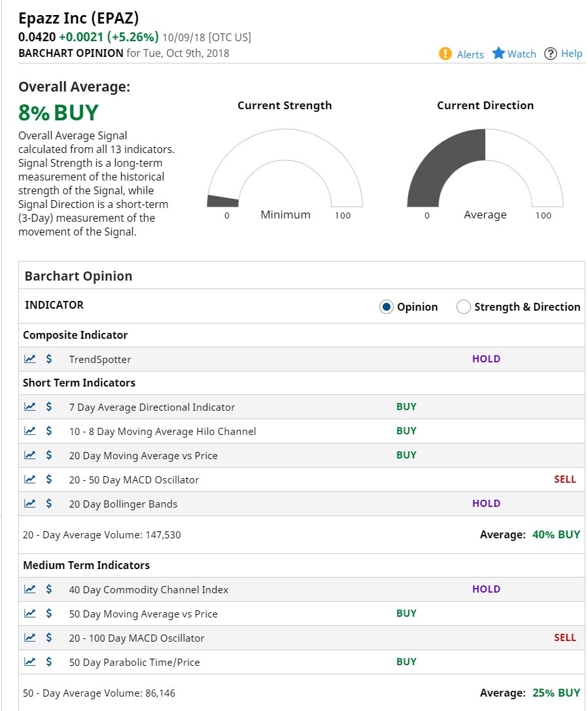
Task: Click SELL value for 20 - 100 Day MACD
Action: 565,638
